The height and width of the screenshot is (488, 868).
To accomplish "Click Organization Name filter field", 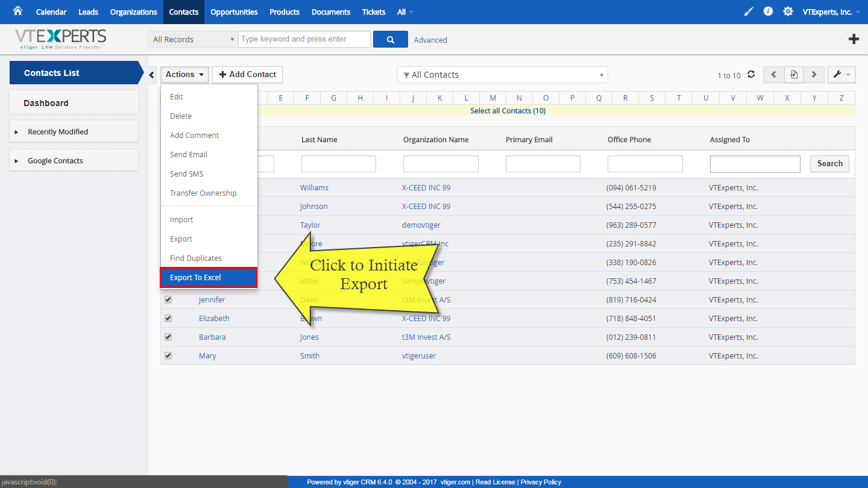I will tap(441, 164).
